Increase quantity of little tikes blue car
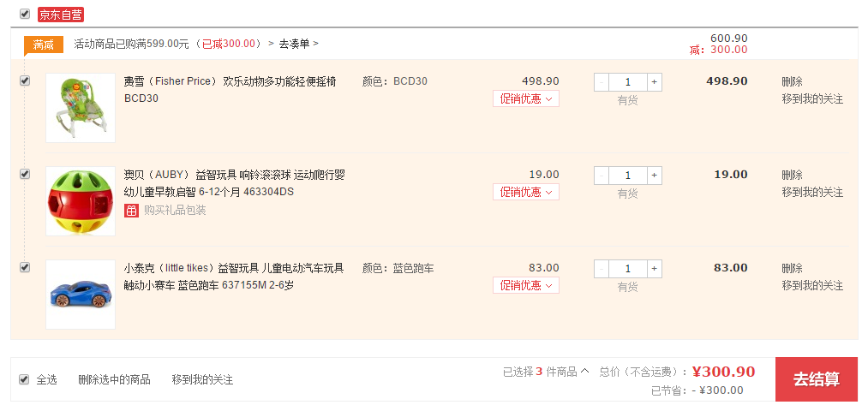The image size is (868, 411). coord(655,269)
